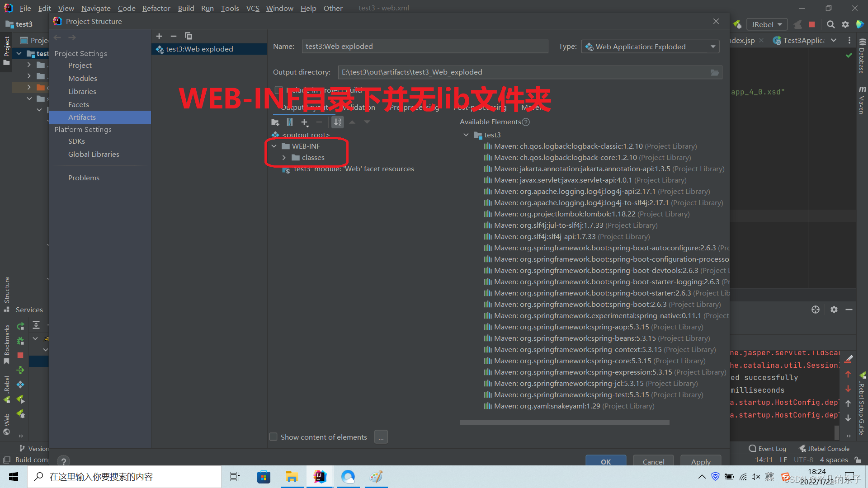Open the JRebel dropdown in the top toolbar
Viewport: 868px width, 488px height.
pyautogui.click(x=767, y=24)
